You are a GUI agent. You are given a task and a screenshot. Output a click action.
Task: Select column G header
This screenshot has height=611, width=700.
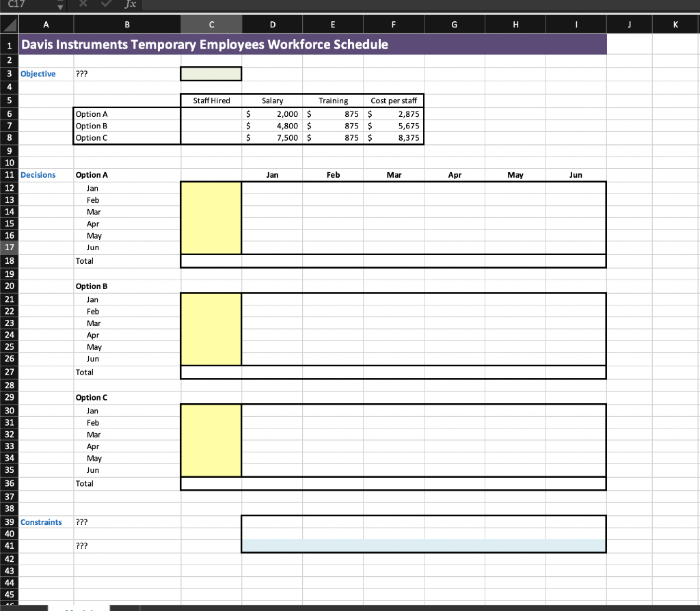coord(455,25)
